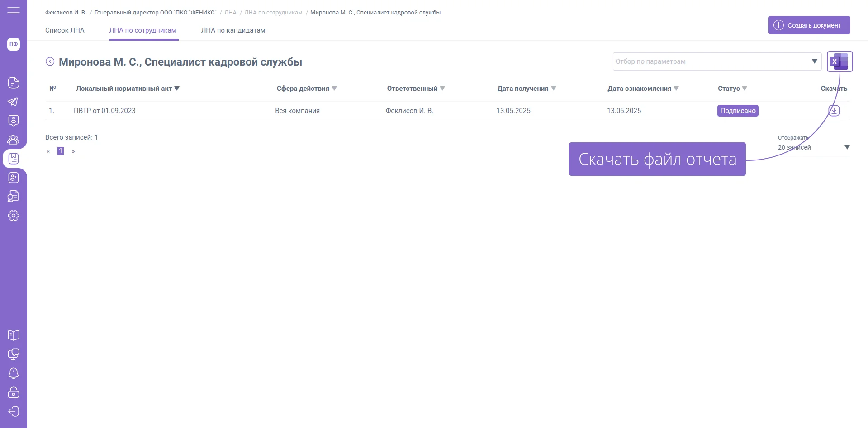
Task: Switch to the 'Список ЛНА' tab
Action: click(x=65, y=30)
